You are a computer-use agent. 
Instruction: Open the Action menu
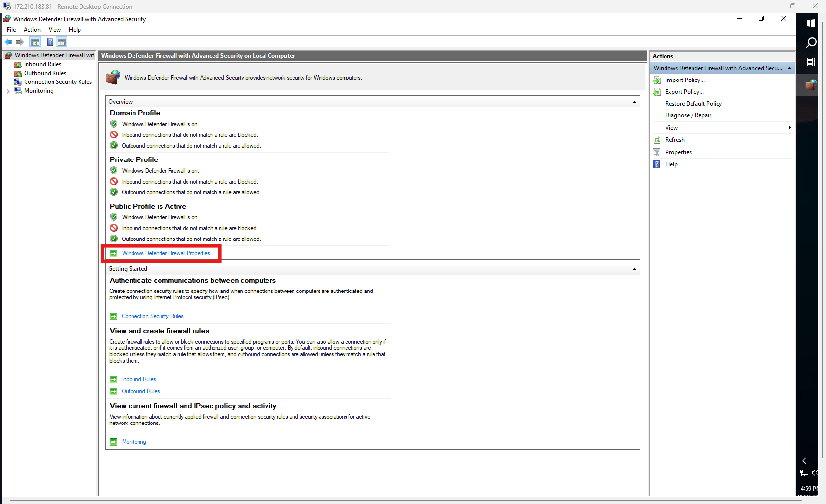click(x=32, y=30)
